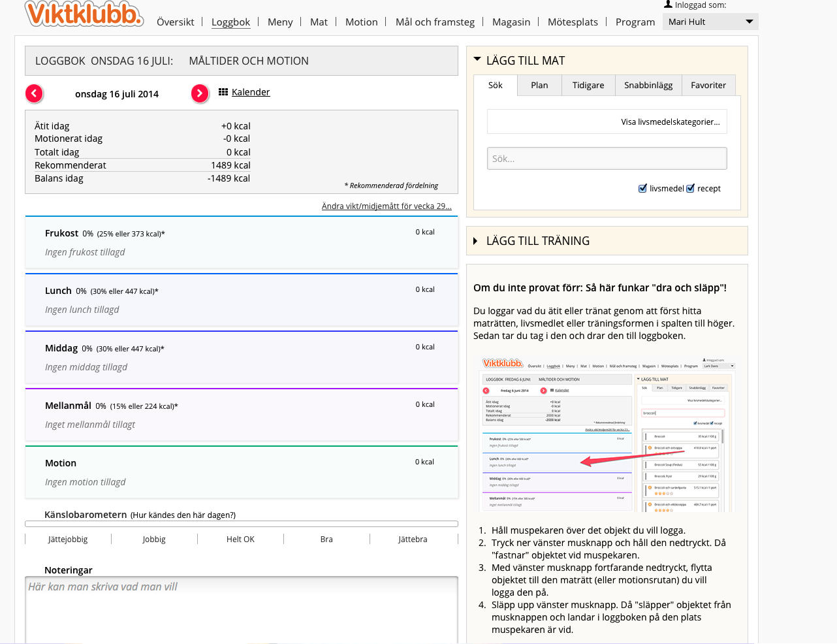Toggle the livsmedel checkbox
837x644 pixels.
click(642, 189)
